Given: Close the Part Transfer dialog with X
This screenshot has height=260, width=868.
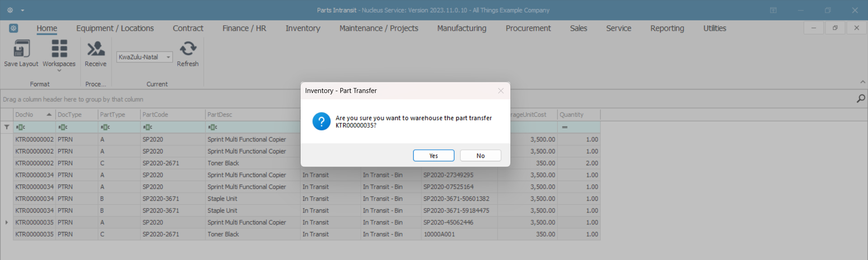Looking at the screenshot, I should (x=501, y=91).
